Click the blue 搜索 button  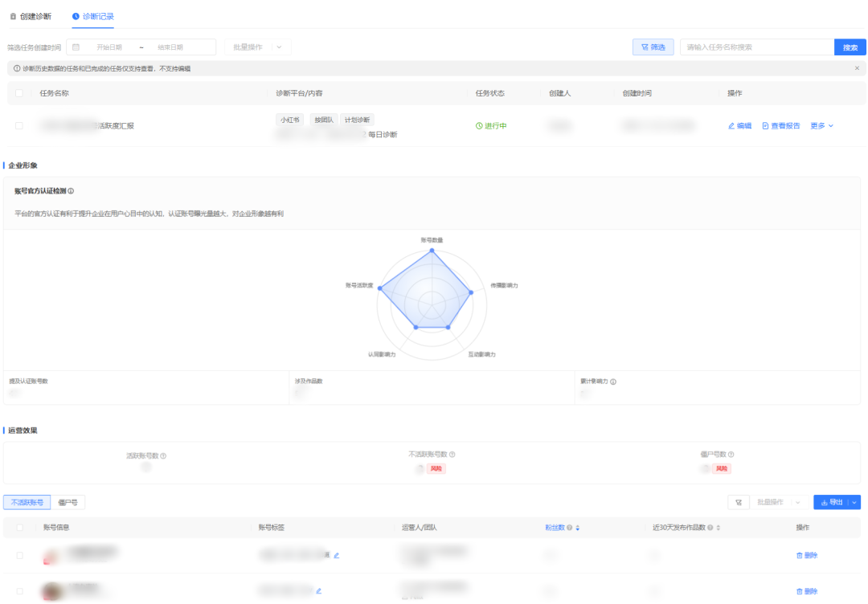click(850, 47)
